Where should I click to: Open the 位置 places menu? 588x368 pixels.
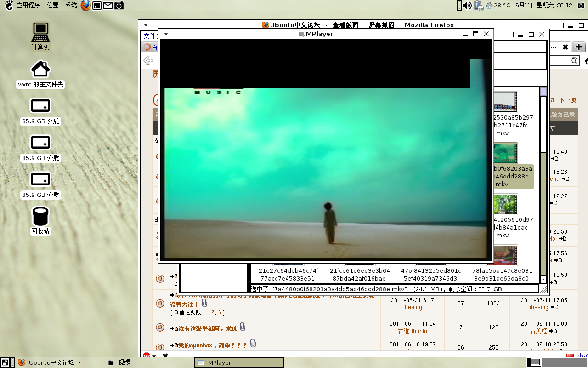click(x=53, y=6)
